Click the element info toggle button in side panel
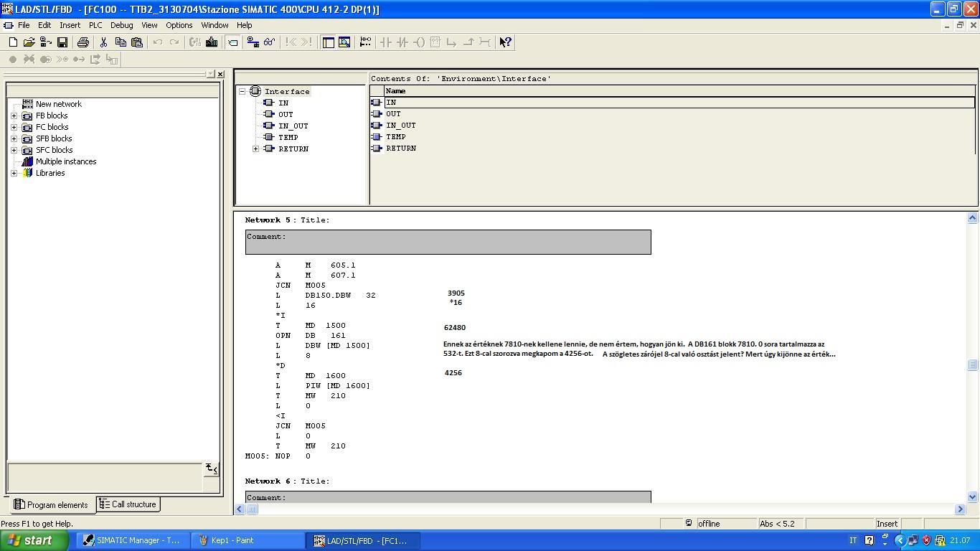Image resolution: width=980 pixels, height=551 pixels. tap(212, 468)
